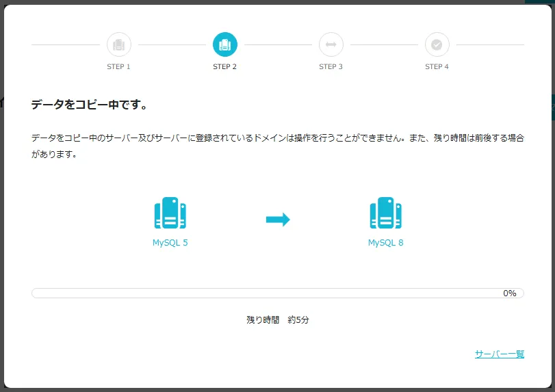555x392 pixels.
Task: Click the 0% progress percentage text
Action: (x=509, y=293)
